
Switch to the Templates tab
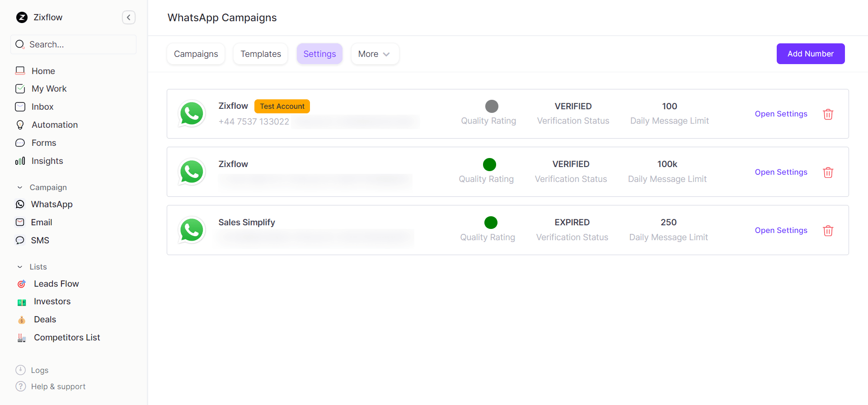click(x=260, y=54)
